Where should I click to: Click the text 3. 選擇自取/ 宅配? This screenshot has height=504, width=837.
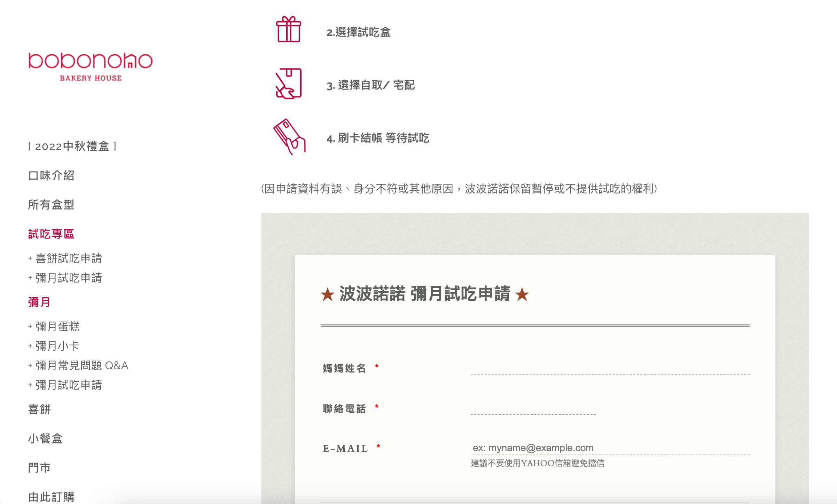[370, 85]
